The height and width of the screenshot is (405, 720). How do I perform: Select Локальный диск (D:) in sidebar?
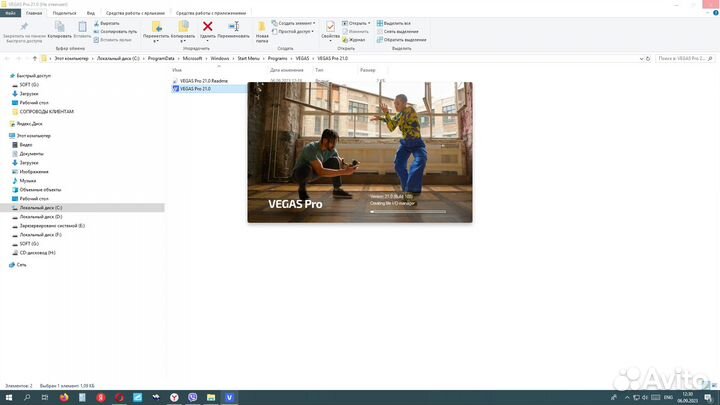40,217
